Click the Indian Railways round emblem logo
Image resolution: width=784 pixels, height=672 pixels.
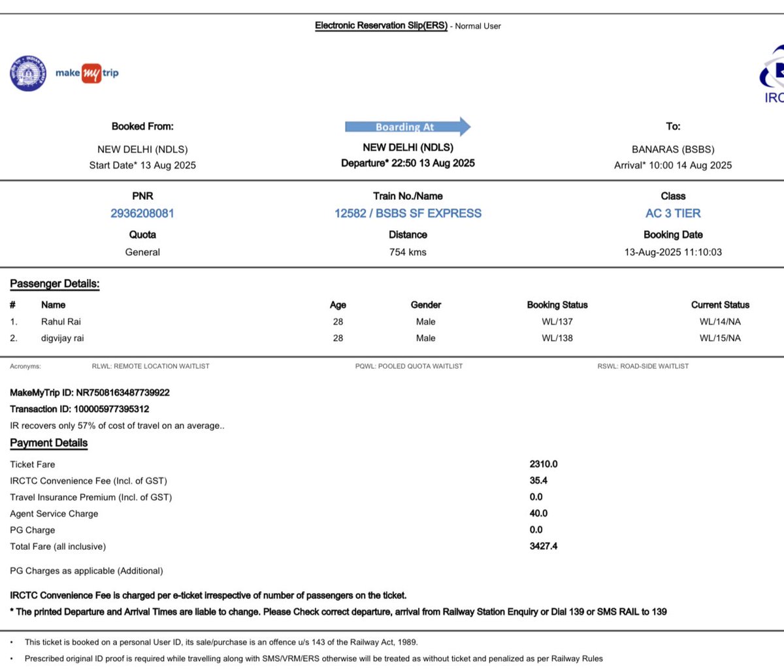28,73
